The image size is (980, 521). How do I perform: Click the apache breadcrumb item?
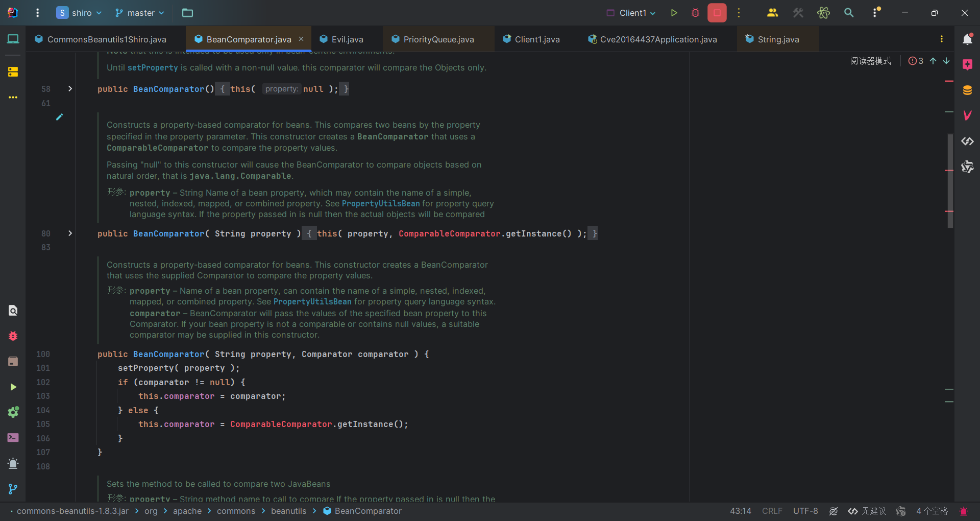coord(187,511)
